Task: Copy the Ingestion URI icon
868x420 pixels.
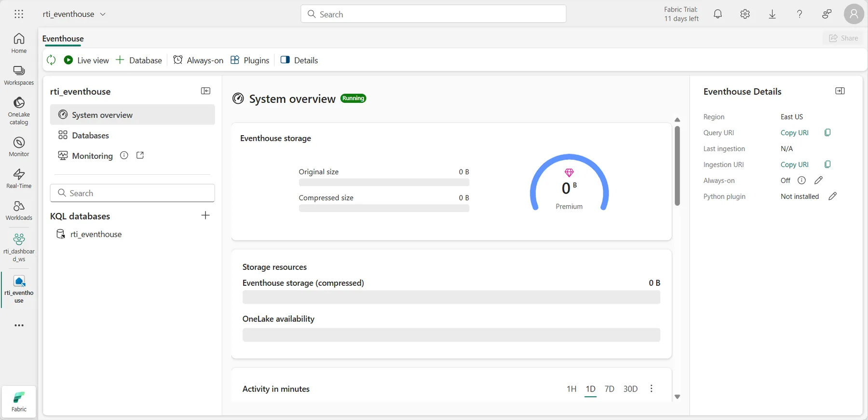Action: click(827, 164)
